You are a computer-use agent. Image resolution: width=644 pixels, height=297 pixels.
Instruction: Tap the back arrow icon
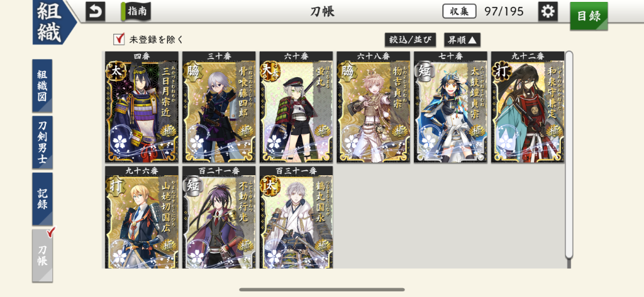click(96, 11)
